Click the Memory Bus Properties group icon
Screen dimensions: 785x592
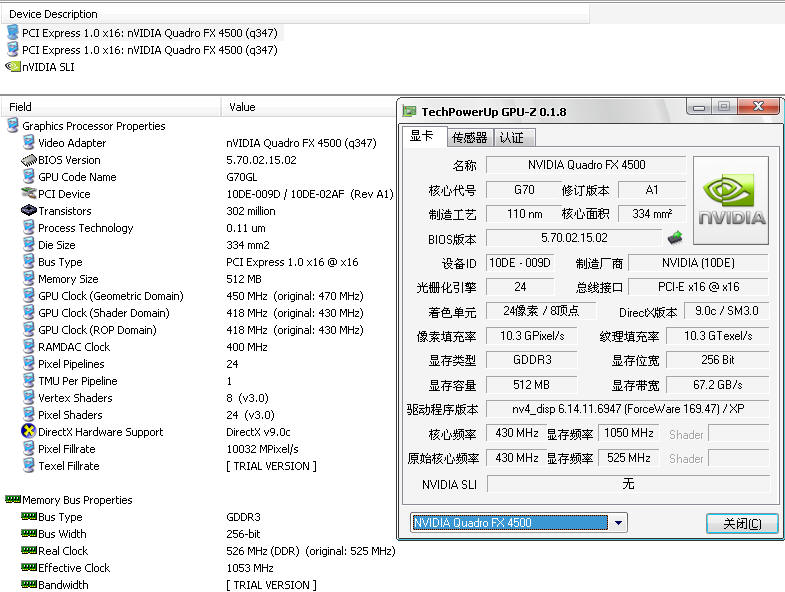click(13, 499)
